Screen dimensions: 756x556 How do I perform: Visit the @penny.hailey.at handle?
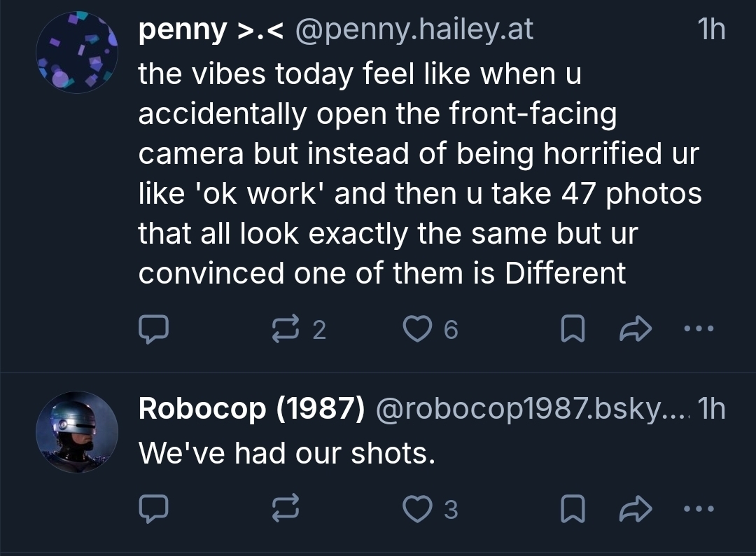414,30
